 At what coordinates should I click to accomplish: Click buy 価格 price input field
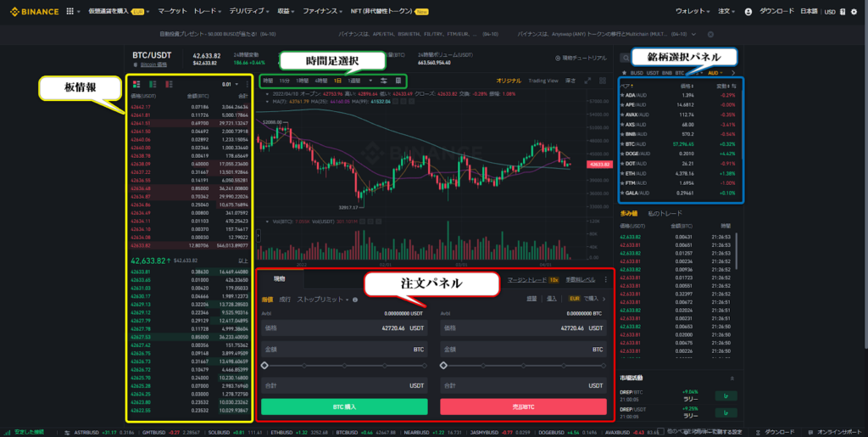(x=344, y=328)
